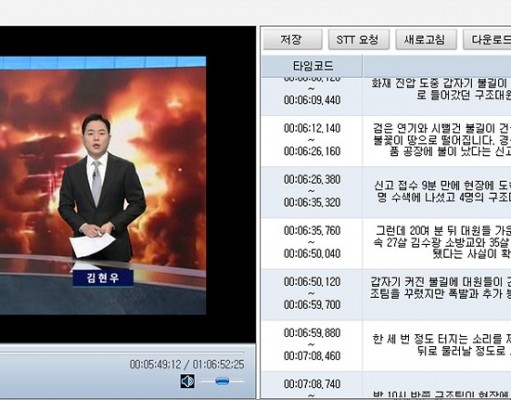Mute audio with the speaker icon

pyautogui.click(x=187, y=381)
